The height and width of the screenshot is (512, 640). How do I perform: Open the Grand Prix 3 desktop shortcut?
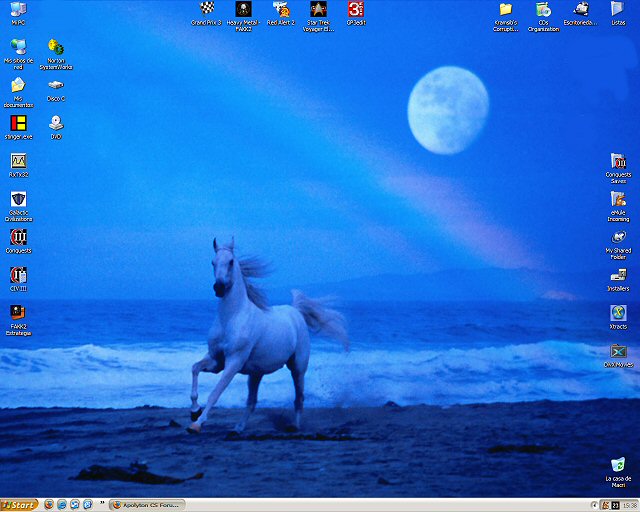tap(206, 9)
